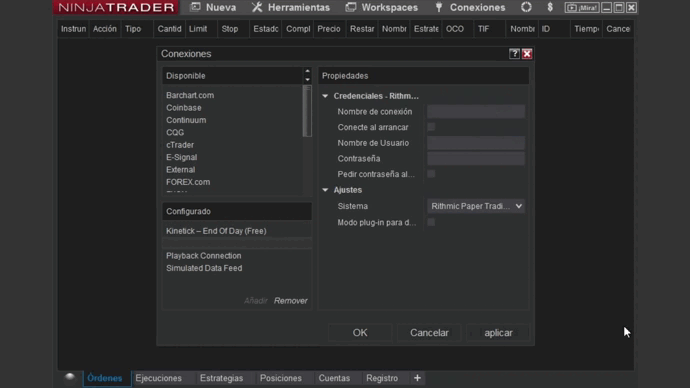
Task: Click the Disponible list scrollbar
Action: pyautogui.click(x=307, y=111)
